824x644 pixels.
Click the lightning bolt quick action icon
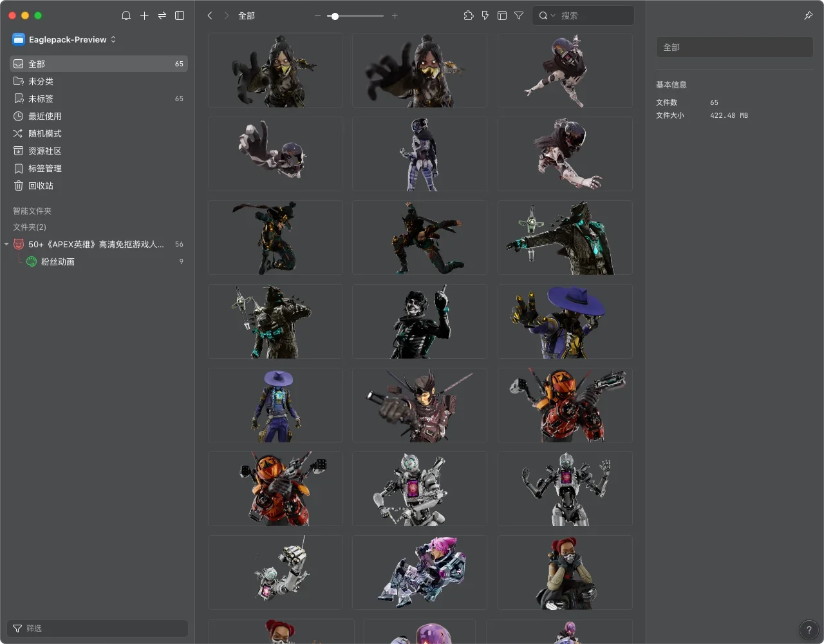pyautogui.click(x=485, y=15)
